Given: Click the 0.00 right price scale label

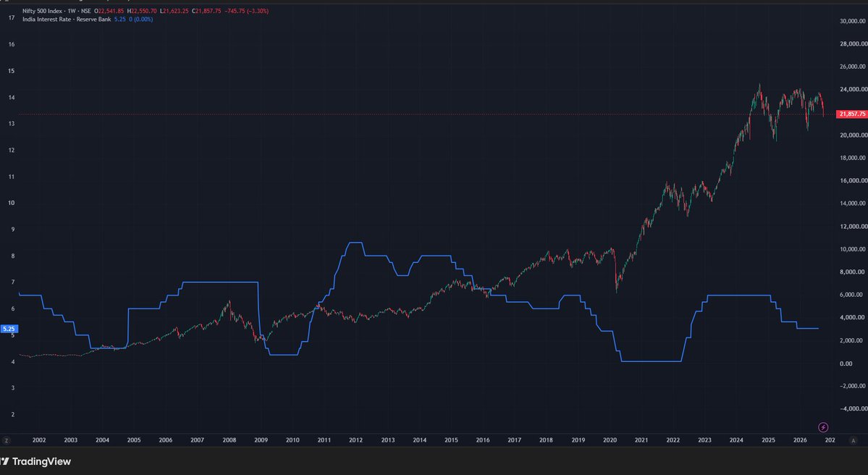Looking at the screenshot, I should pyautogui.click(x=846, y=363).
